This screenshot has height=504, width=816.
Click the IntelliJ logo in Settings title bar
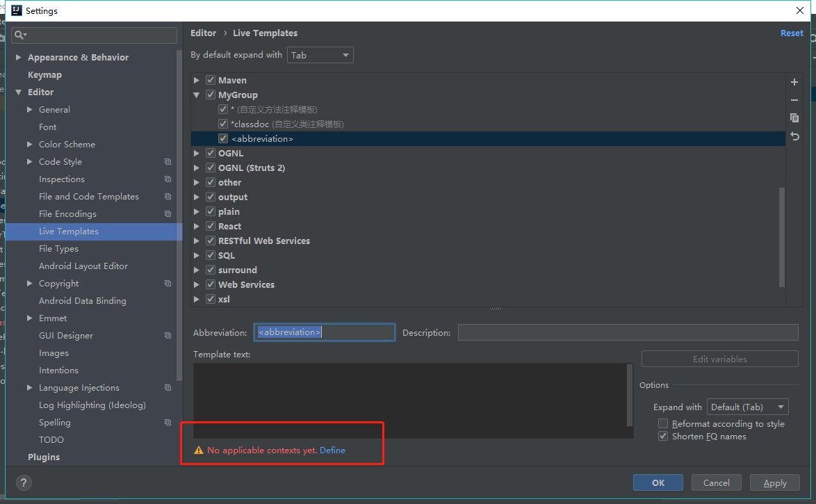pos(17,10)
